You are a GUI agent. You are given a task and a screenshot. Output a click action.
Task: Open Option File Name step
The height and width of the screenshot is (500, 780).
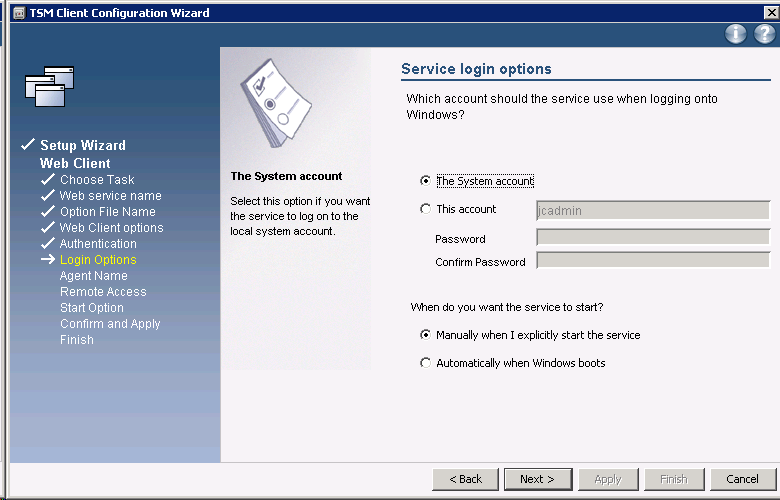pyautogui.click(x=107, y=212)
